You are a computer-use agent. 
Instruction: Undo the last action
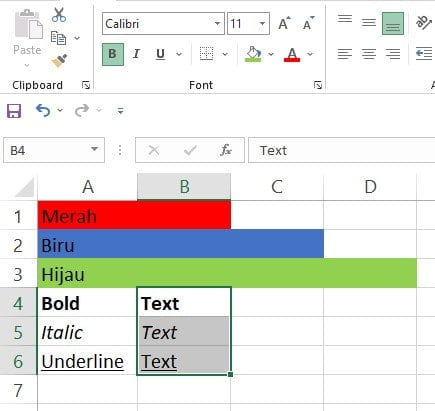click(x=43, y=110)
